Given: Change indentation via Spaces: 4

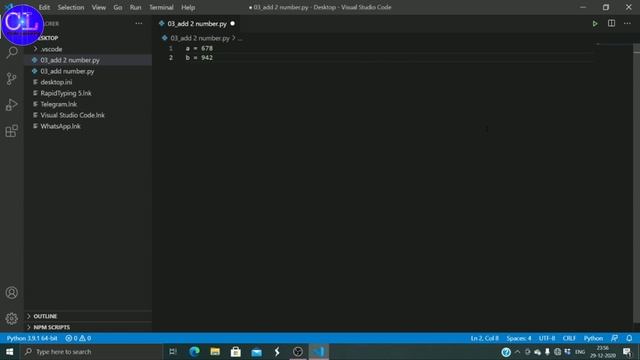Looking at the screenshot, I should [519, 338].
